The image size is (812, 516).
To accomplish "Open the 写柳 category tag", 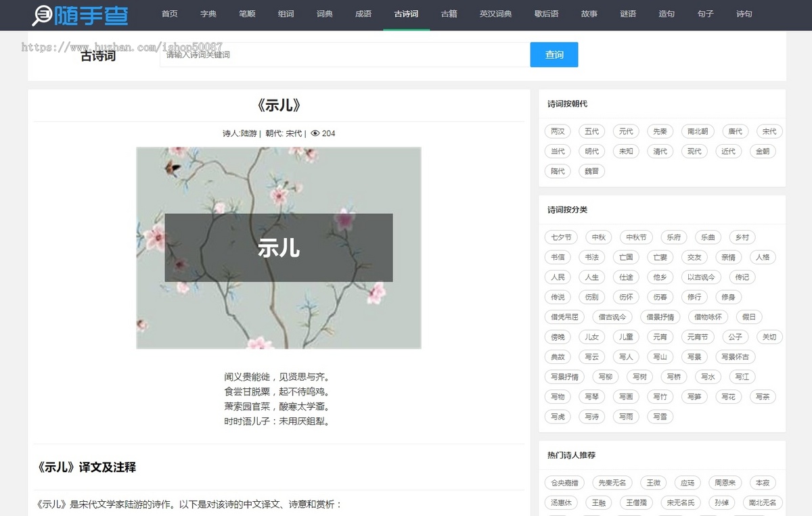I will (606, 377).
